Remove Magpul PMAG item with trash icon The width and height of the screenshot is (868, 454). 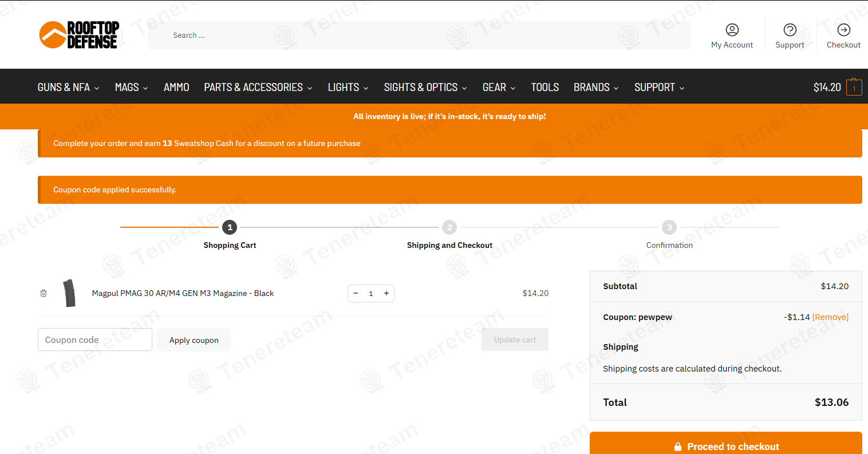coord(44,293)
